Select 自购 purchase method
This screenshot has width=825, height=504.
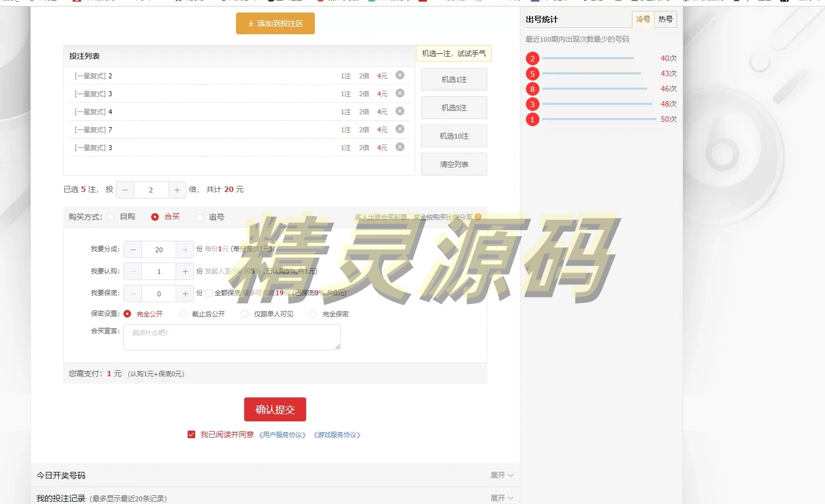click(111, 217)
